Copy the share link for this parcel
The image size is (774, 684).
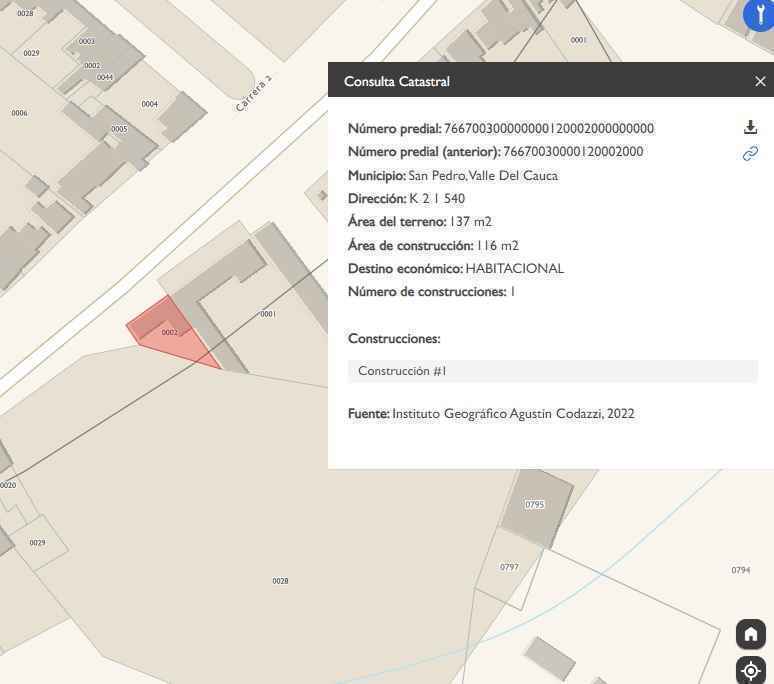click(x=750, y=153)
